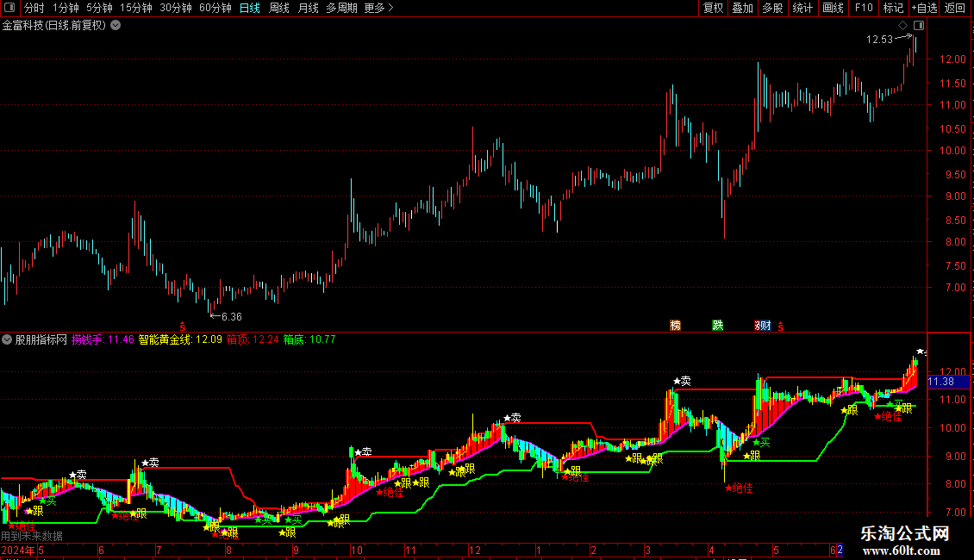This screenshot has width=974, height=560.
Task: Click the blue 财 badge on the chart
Action: [766, 326]
